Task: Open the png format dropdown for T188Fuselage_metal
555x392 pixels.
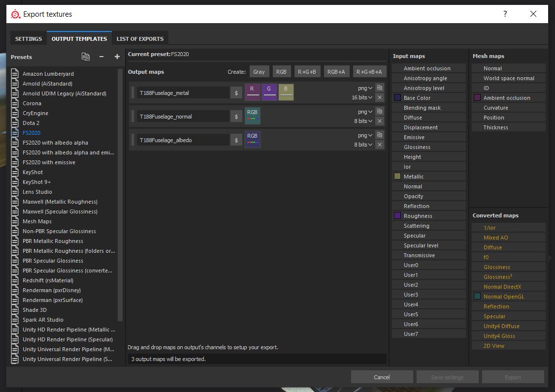Action: [x=365, y=88]
